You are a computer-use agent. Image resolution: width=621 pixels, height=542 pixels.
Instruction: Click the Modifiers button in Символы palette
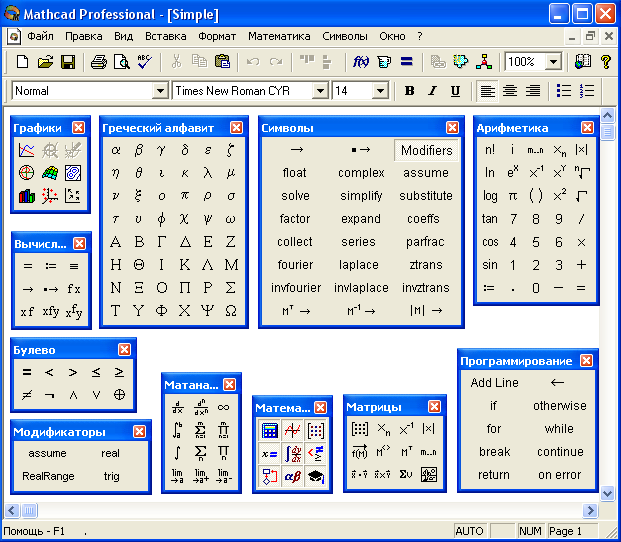tap(426, 150)
